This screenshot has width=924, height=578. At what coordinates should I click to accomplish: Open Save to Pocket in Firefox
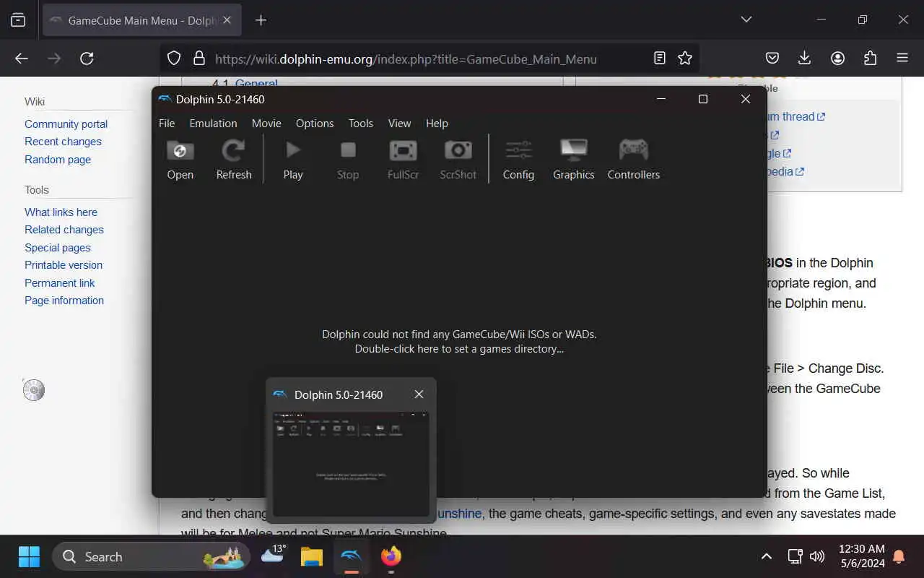(772, 59)
